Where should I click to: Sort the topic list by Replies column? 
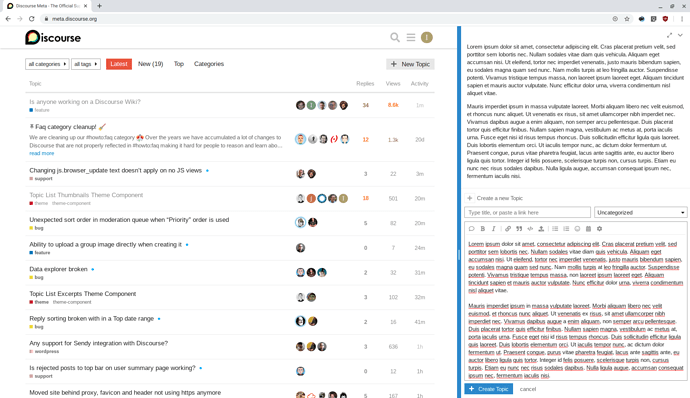[x=365, y=84]
